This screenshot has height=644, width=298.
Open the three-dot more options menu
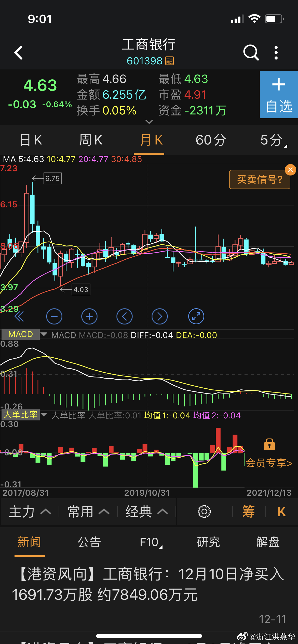[x=276, y=53]
